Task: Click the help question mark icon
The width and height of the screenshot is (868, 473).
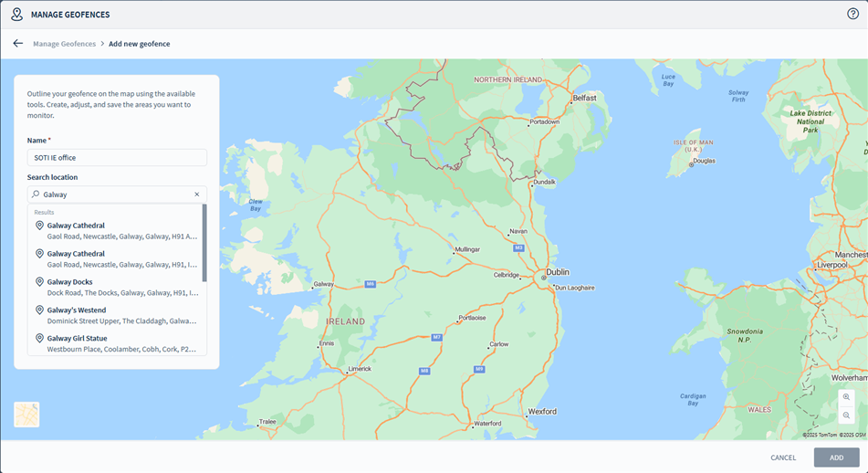Action: click(852, 14)
